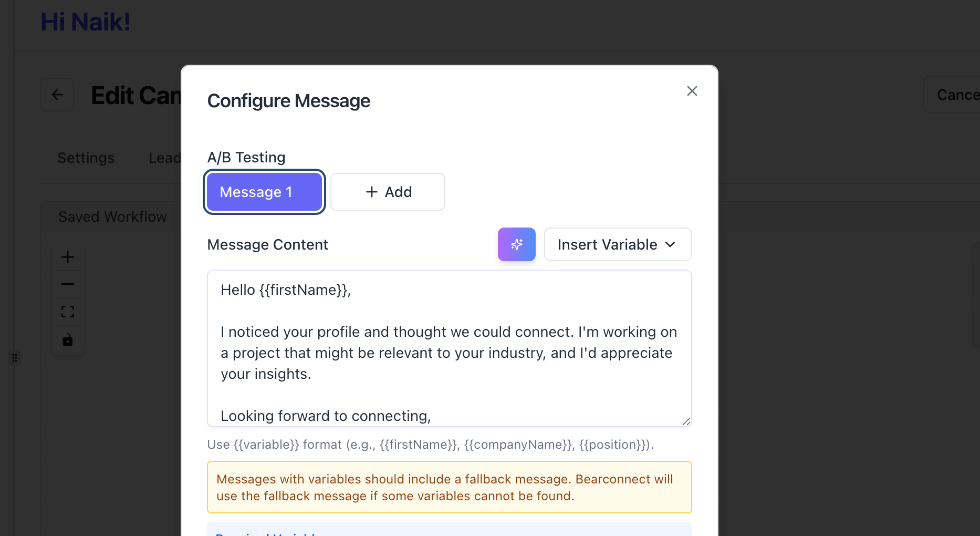Close the Configure Message dialog
Image resolution: width=980 pixels, height=536 pixels.
coord(692,91)
